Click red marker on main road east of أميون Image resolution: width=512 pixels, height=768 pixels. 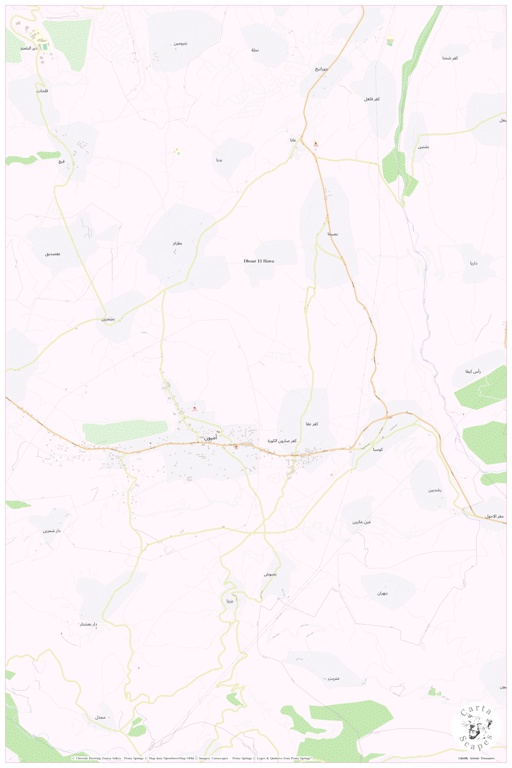click(x=236, y=446)
